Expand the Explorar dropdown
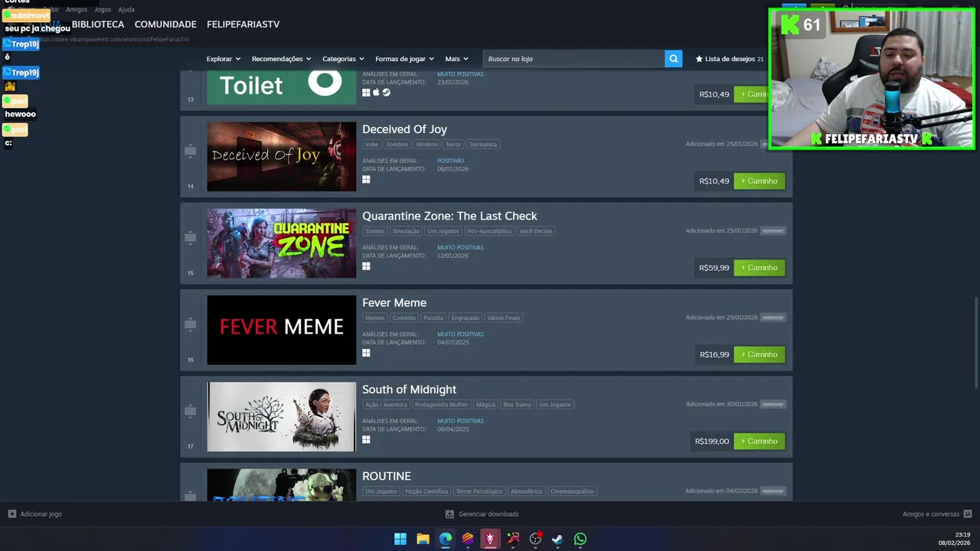This screenshot has height=551, width=980. click(x=224, y=59)
